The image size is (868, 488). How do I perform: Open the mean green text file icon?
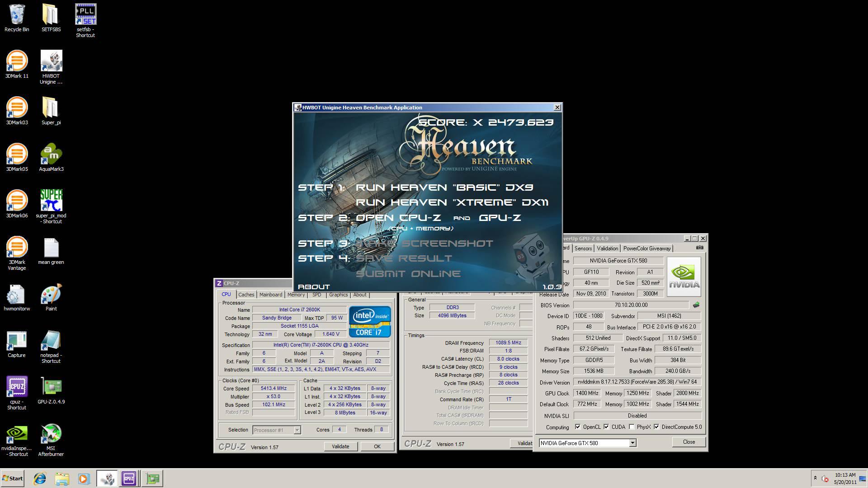coord(51,251)
